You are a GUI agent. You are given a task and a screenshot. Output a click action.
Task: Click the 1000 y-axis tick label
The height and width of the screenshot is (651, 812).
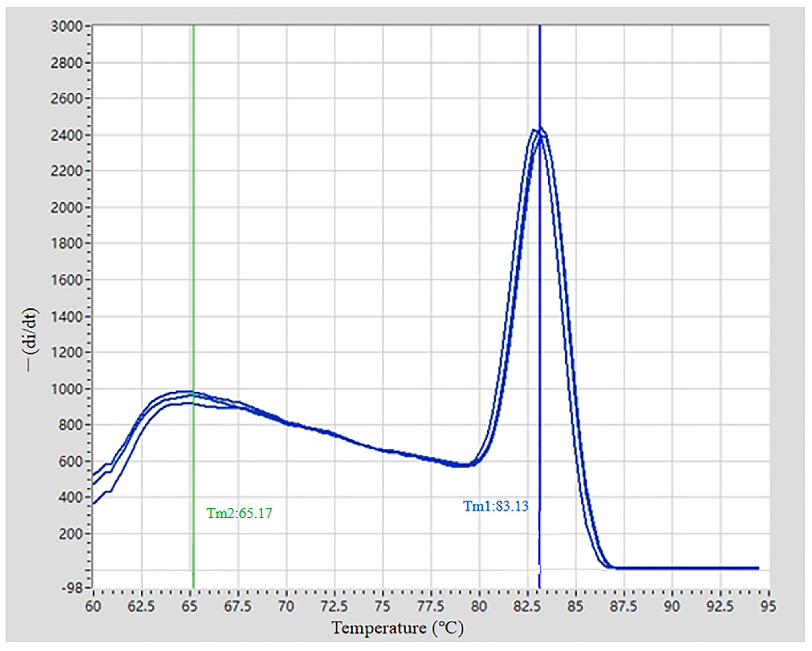(x=66, y=389)
